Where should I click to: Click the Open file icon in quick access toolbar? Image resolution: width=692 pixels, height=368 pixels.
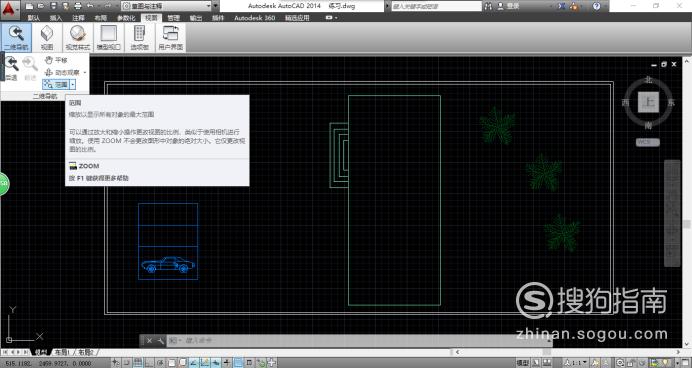[x=41, y=6]
